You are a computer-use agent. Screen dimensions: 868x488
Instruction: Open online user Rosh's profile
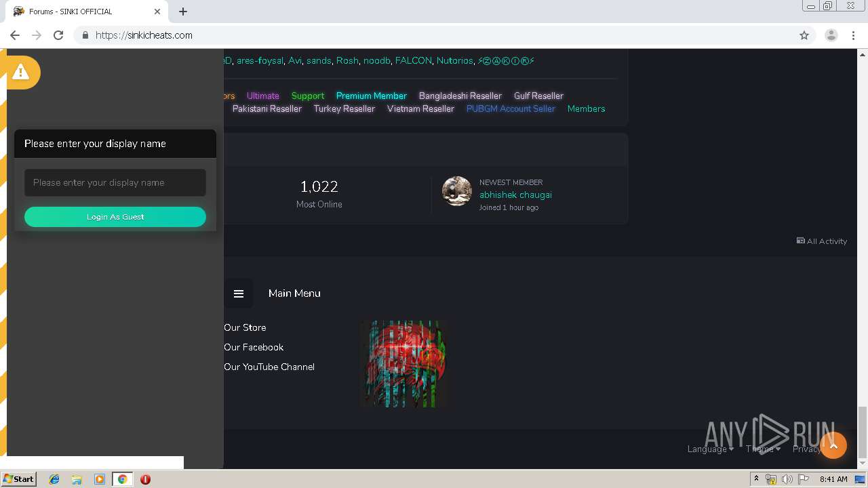coord(347,60)
